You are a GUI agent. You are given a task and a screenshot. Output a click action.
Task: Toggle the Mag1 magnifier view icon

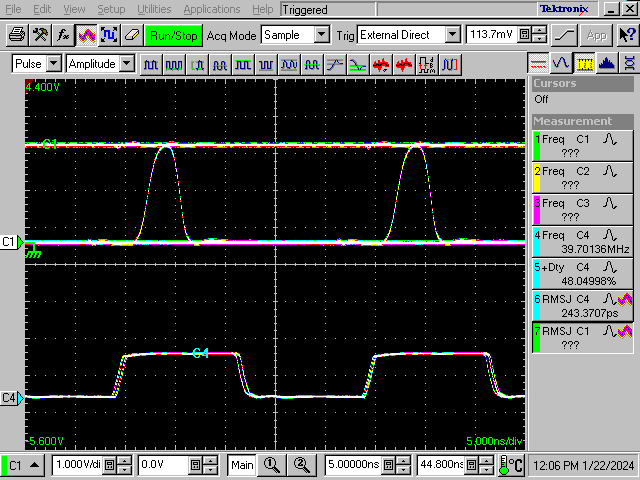pyautogui.click(x=271, y=465)
